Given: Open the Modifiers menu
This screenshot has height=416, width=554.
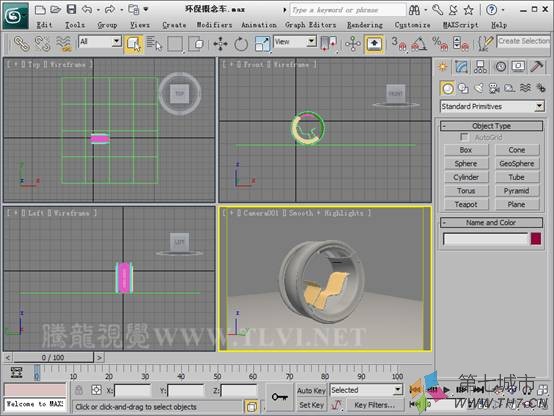Looking at the screenshot, I should [214, 25].
